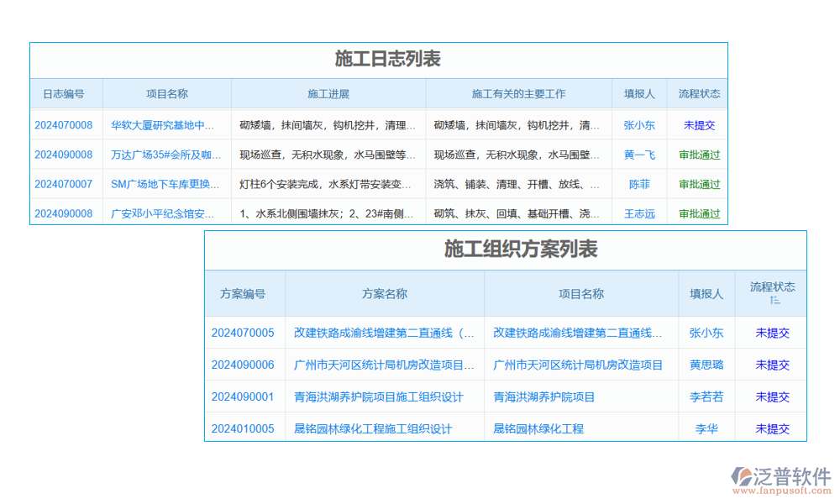Image resolution: width=840 pixels, height=504 pixels.
Task: Click the 施工日志列表 title
Action: (x=378, y=59)
